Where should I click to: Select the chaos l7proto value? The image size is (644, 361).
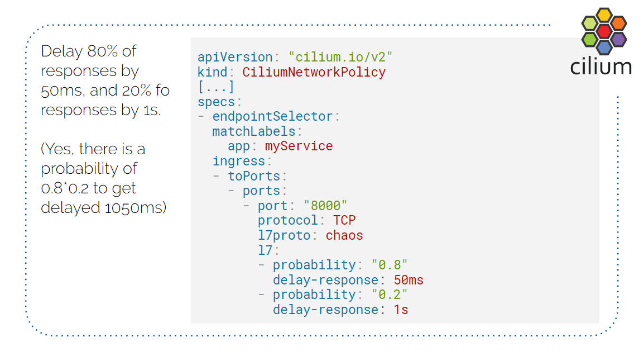point(344,235)
